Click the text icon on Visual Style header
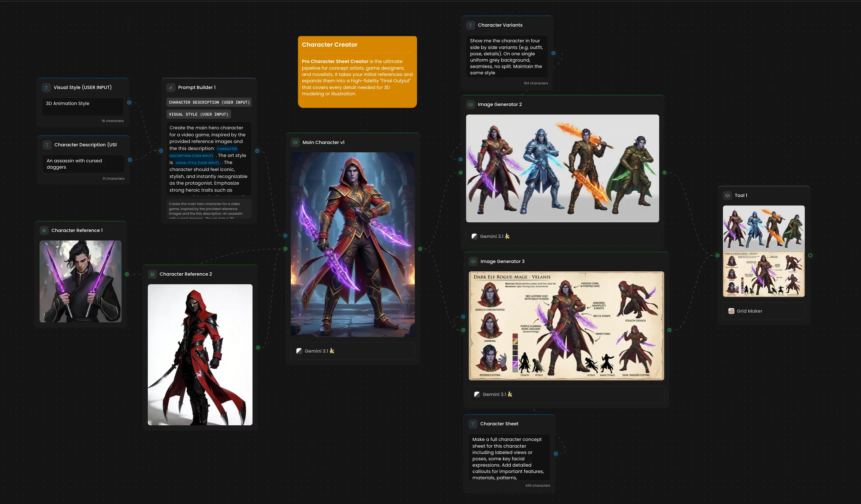This screenshot has height=504, width=861. 46,87
